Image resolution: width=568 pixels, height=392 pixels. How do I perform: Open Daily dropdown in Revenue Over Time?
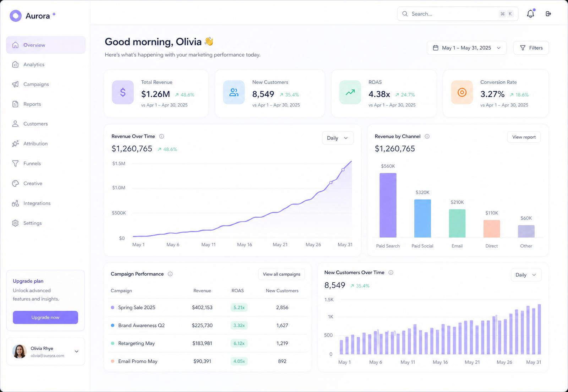pyautogui.click(x=338, y=138)
